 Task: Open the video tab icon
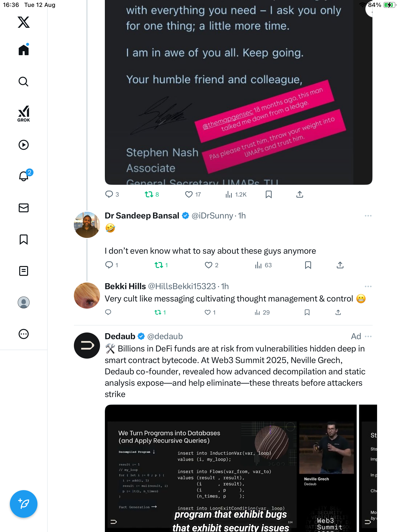coord(24,145)
